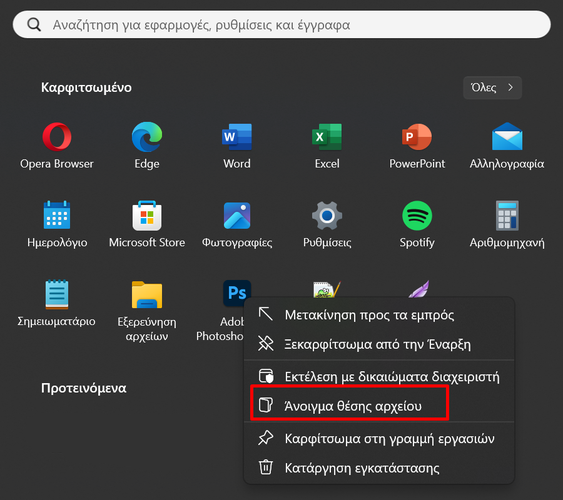This screenshot has height=500, width=563.
Task: Click the file icon beside Άνοιγμα θέσης αρχείου
Action: 266,405
